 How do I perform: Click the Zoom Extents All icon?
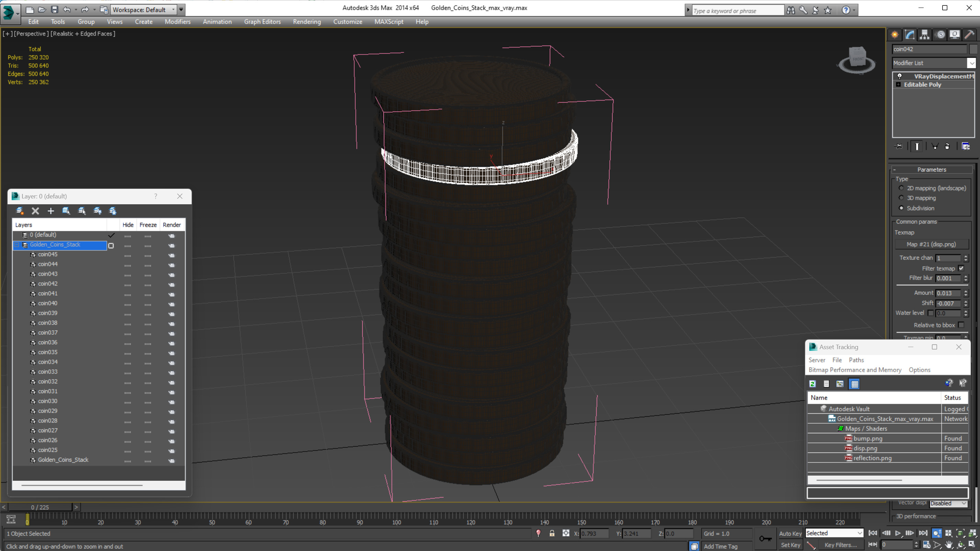tap(972, 533)
